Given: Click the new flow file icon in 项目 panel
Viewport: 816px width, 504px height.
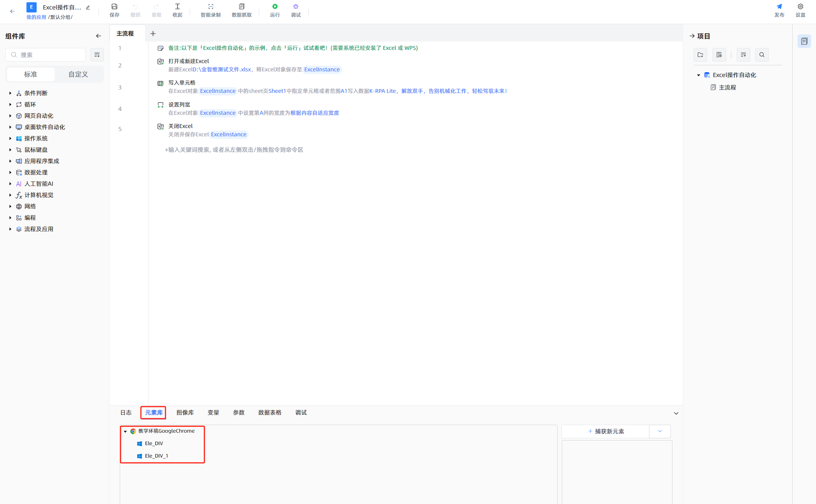Looking at the screenshot, I should pyautogui.click(x=719, y=55).
